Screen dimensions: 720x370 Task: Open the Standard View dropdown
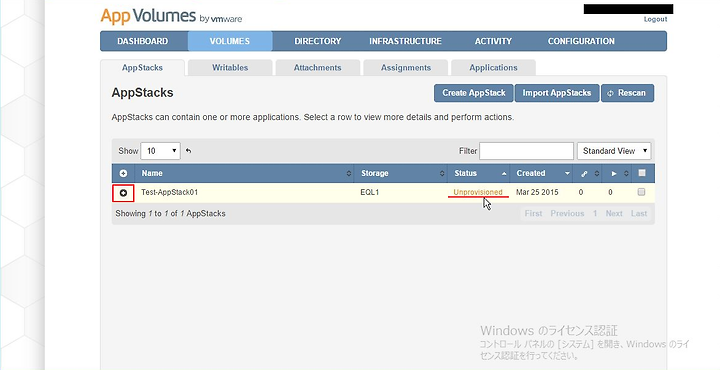(x=614, y=151)
